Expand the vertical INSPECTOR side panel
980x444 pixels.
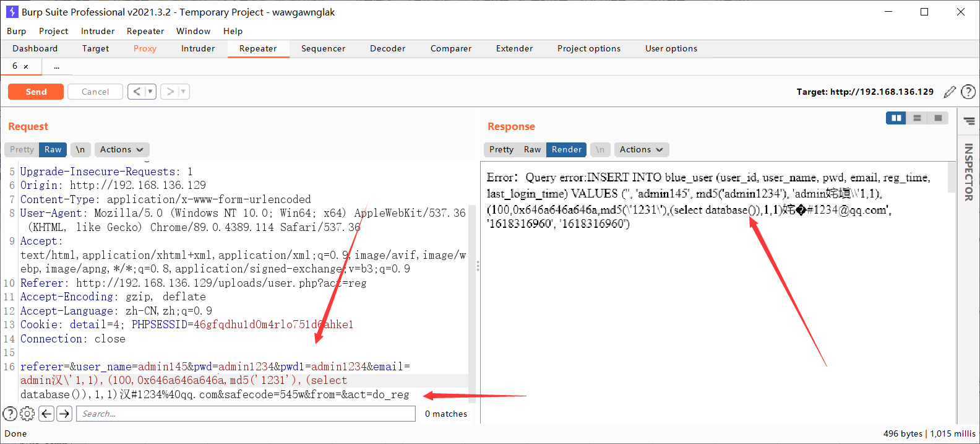(969, 172)
